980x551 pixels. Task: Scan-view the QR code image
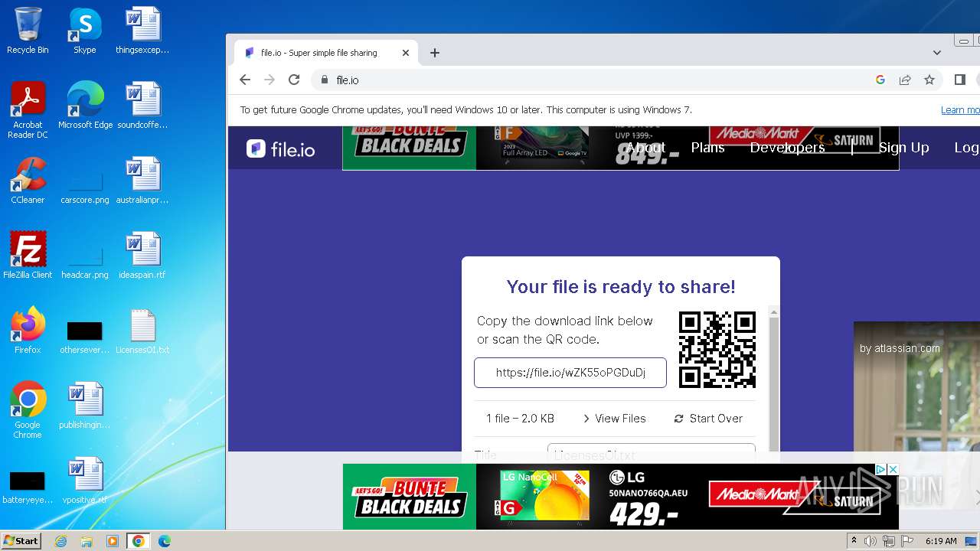tap(717, 350)
